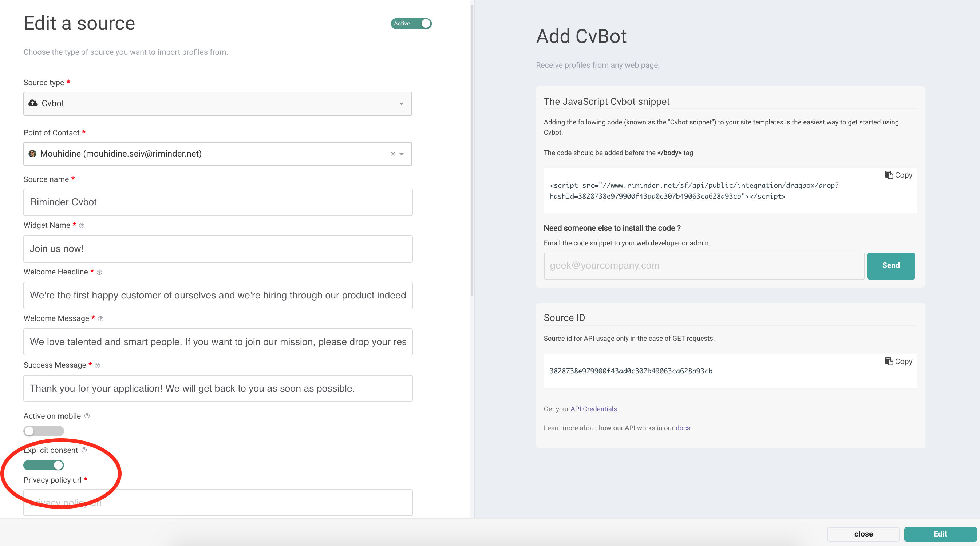This screenshot has height=546, width=980.
Task: Click the Privacy policy url input field
Action: click(218, 503)
